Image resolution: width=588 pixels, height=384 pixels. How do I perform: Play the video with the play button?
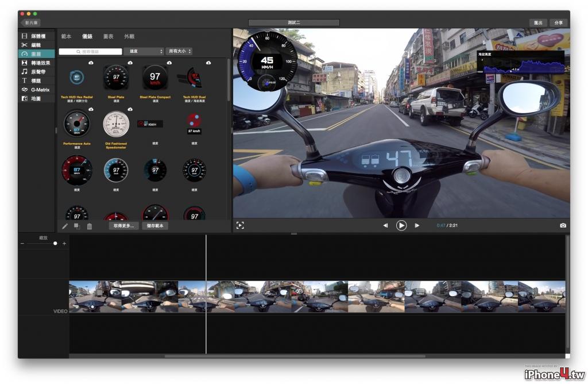[401, 225]
